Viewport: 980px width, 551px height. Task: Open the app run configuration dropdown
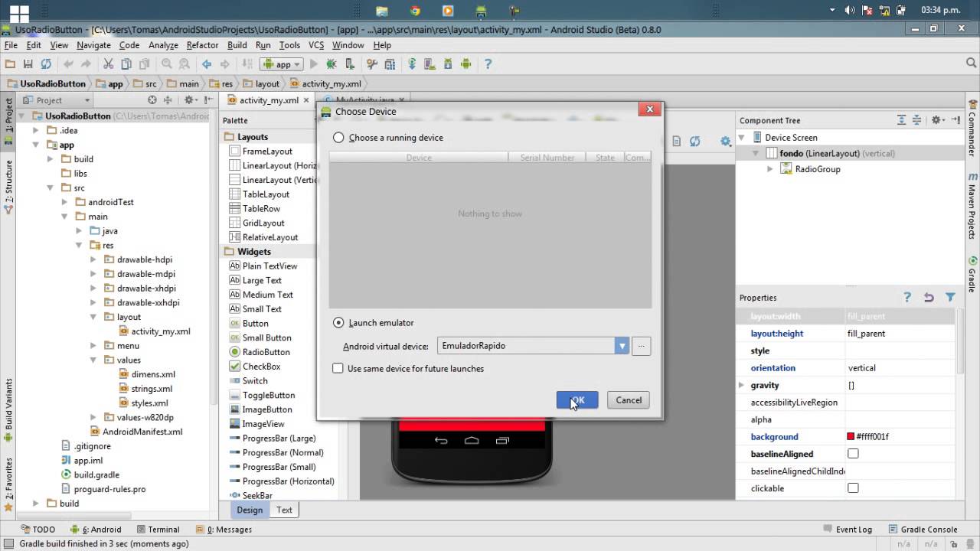282,64
